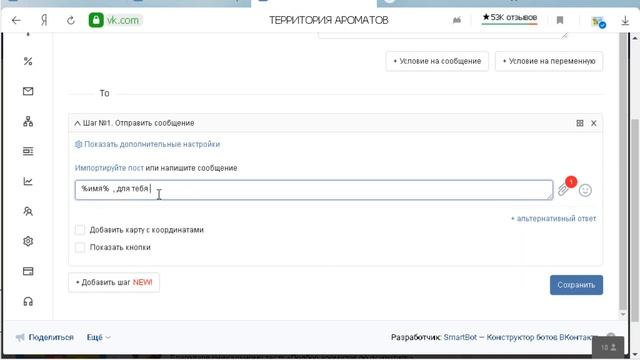Add альтернативный ответ
Screen dimensions: 640x360
553,218
